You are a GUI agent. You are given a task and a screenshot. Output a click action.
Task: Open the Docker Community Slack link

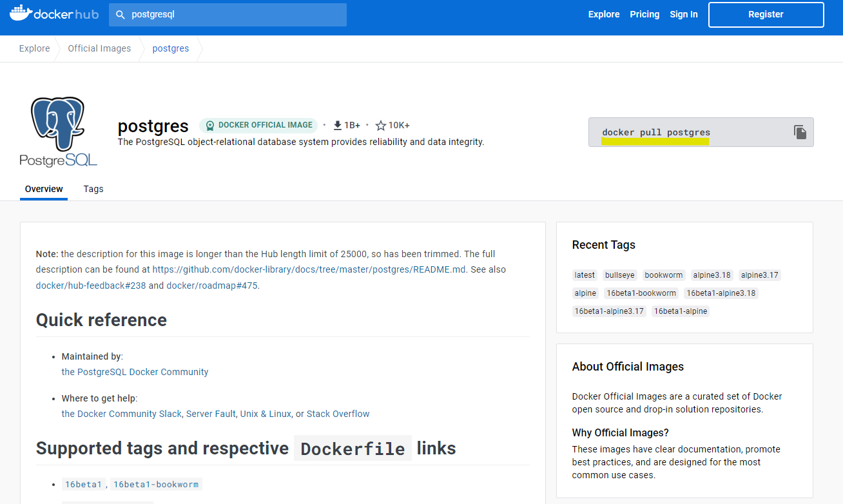(x=122, y=414)
